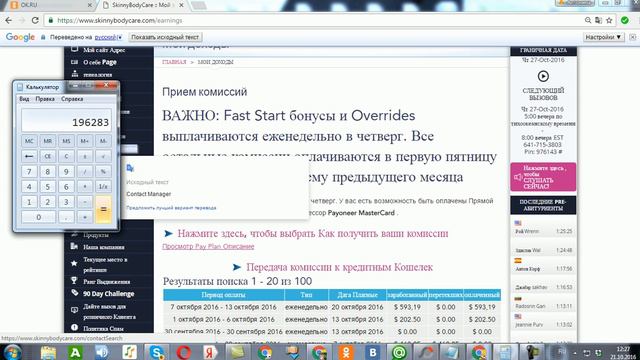This screenshot has height=360, width=640.
Task: Click the pink СЛУШАТЬ СЕЙЧАС banner
Action: (543, 177)
